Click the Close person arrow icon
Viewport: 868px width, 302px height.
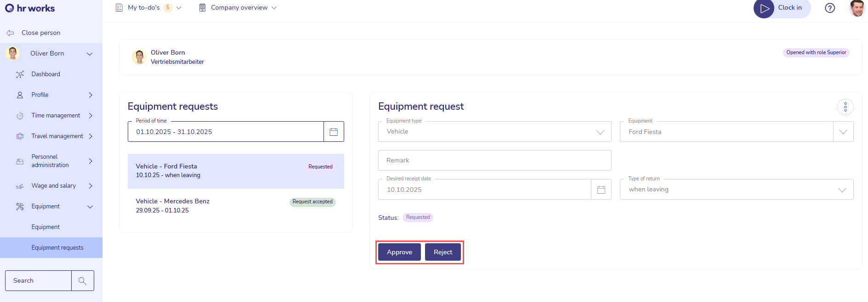click(10, 33)
